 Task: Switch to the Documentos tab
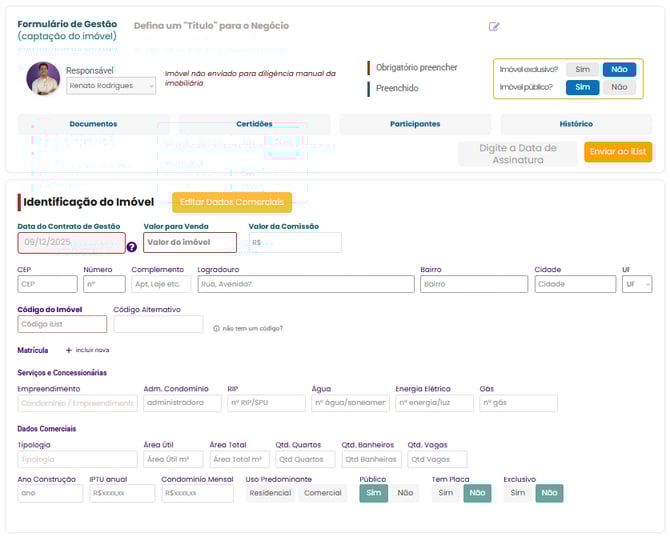point(93,124)
